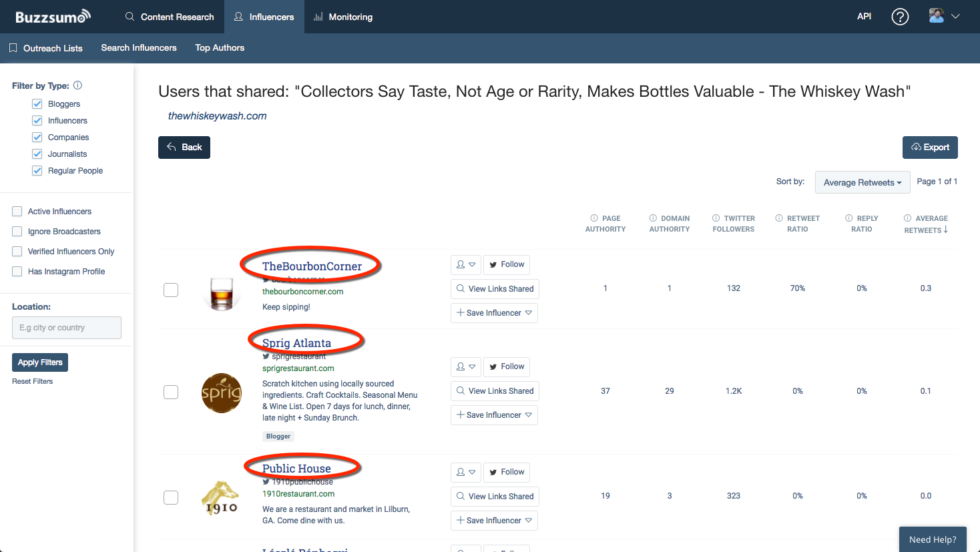Click Apply Filters button
980x552 pixels.
click(40, 362)
